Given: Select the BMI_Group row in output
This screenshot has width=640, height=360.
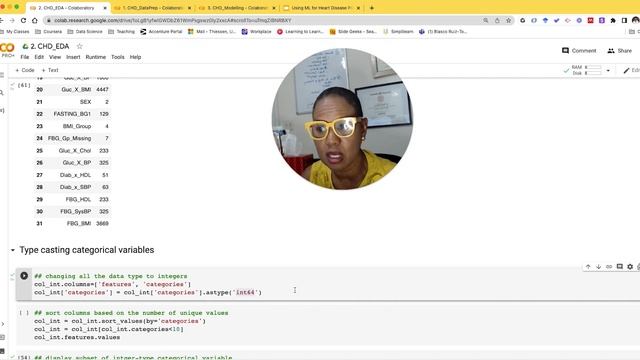Looking at the screenshot, I should pos(73,126).
